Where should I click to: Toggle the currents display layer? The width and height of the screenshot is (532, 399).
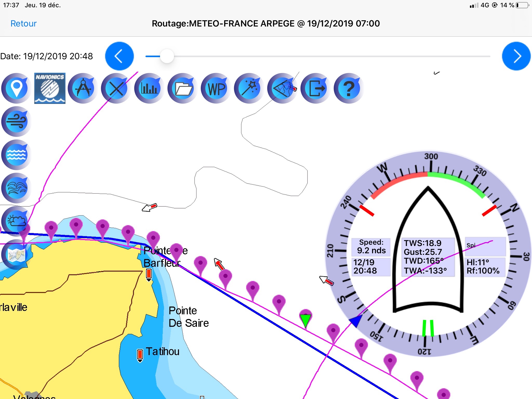[16, 188]
